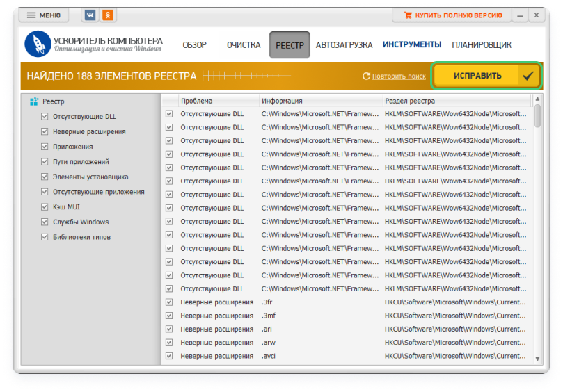Select the .3fr entry text
The width and height of the screenshot is (563, 392).
point(267,302)
